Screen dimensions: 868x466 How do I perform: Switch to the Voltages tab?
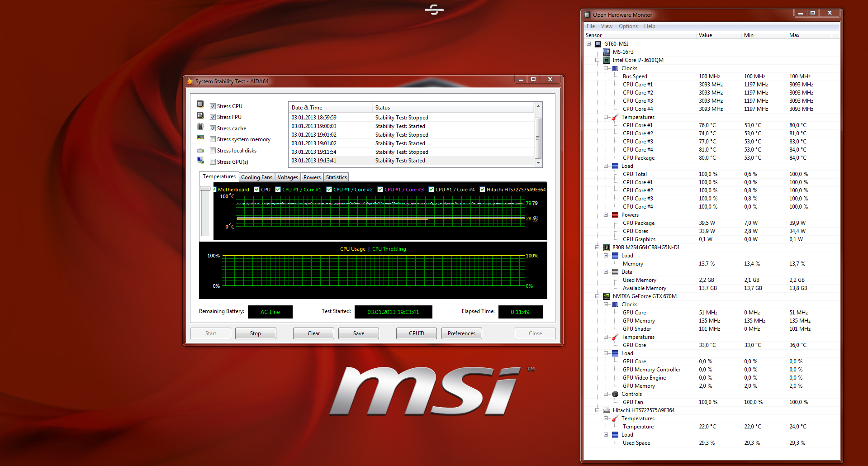(x=288, y=177)
